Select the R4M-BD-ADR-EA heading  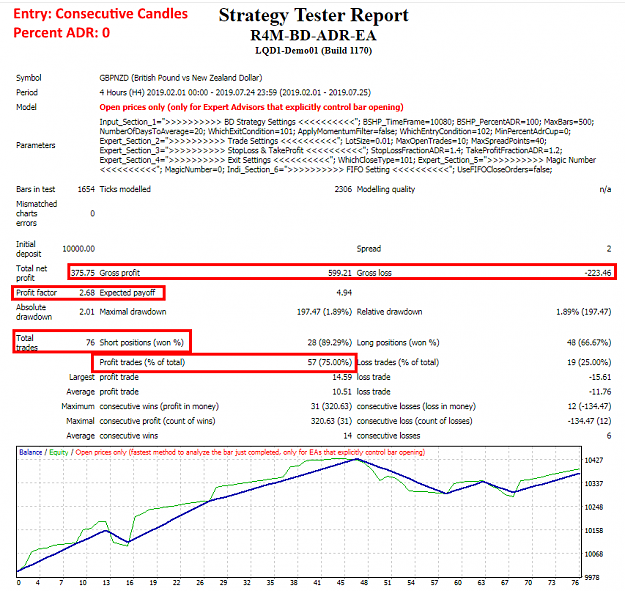coord(313,35)
